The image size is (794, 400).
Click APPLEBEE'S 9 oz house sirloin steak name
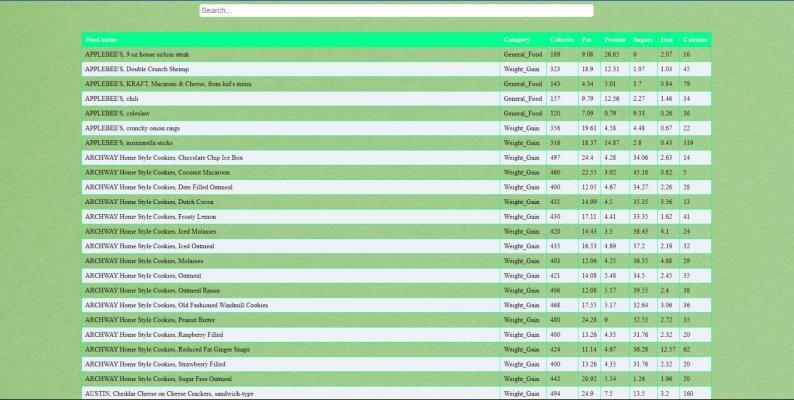point(137,54)
